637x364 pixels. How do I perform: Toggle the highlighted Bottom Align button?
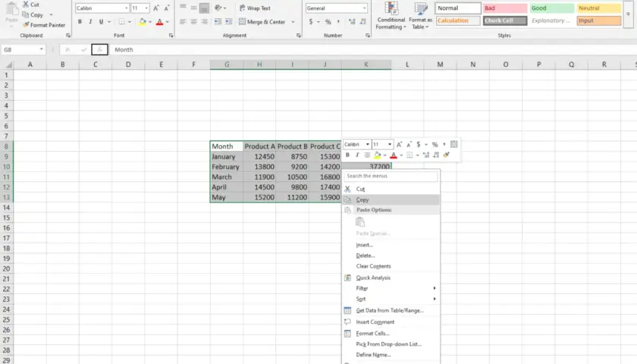[x=204, y=8]
